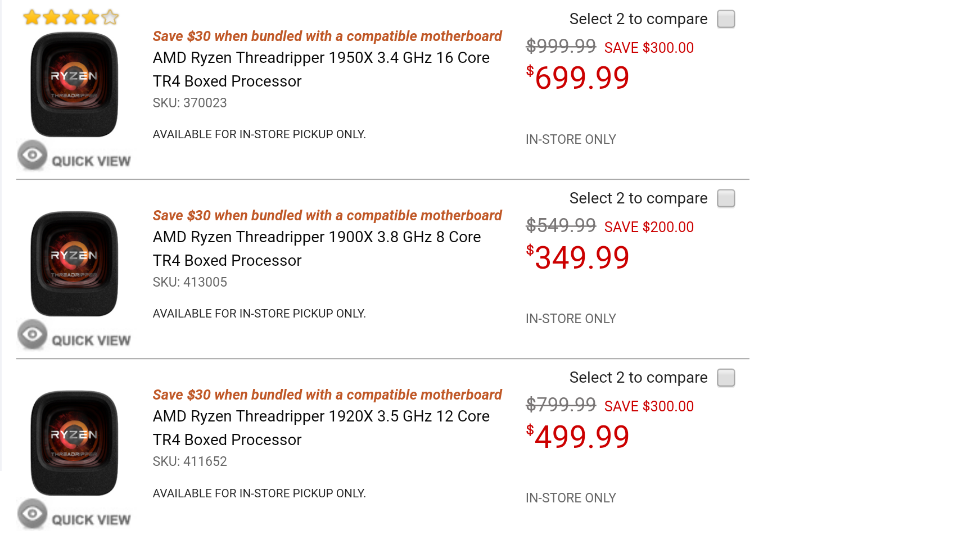Image resolution: width=980 pixels, height=535 pixels.
Task: Open Quick View eye icon for Threadripper 1900X
Action: (x=32, y=335)
